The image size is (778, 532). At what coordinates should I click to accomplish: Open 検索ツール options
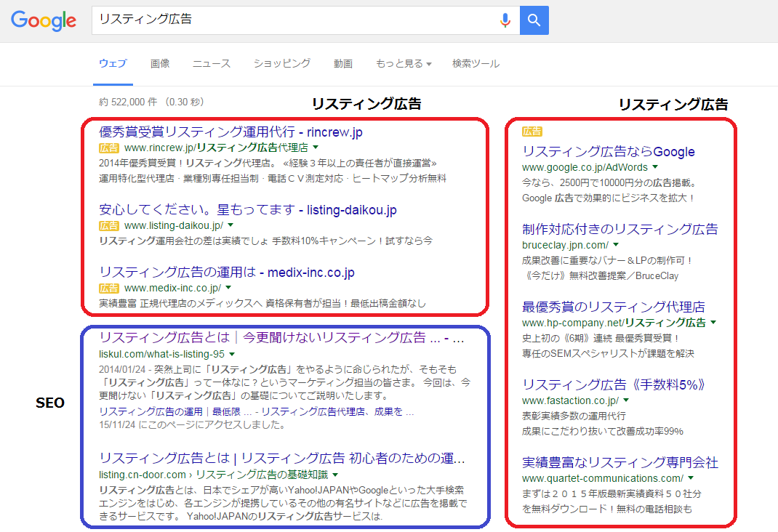point(476,63)
